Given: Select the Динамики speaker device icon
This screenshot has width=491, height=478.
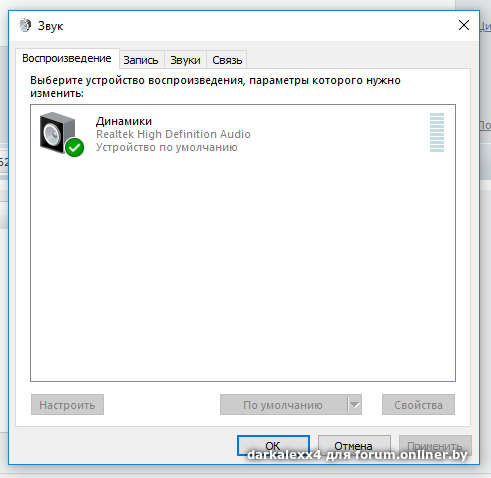Looking at the screenshot, I should coord(58,133).
